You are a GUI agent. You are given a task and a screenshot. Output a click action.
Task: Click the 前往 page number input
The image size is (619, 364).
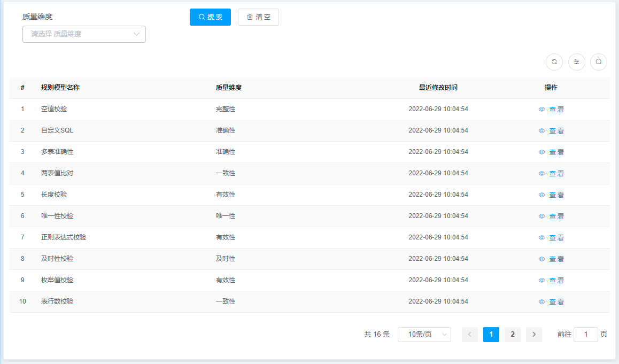pos(586,334)
